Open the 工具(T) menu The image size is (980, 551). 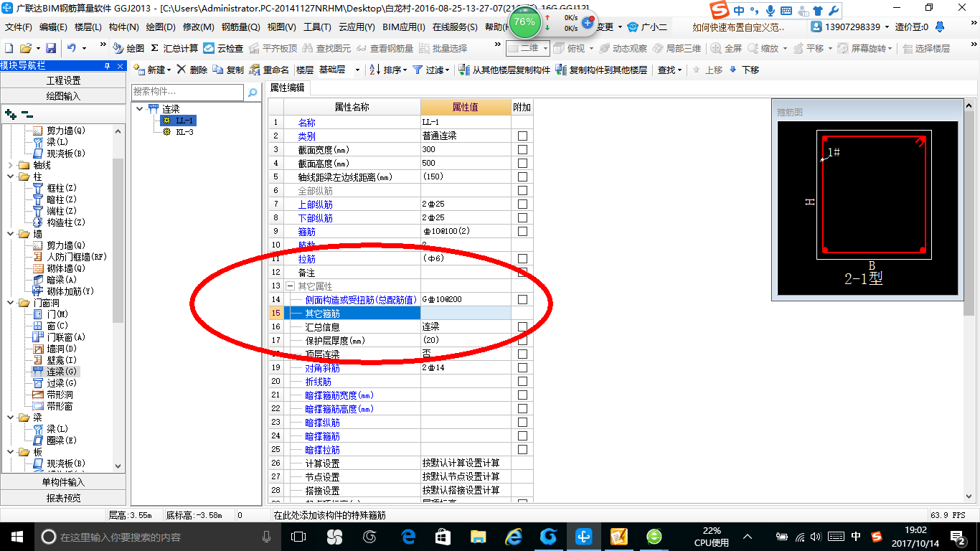pyautogui.click(x=317, y=27)
